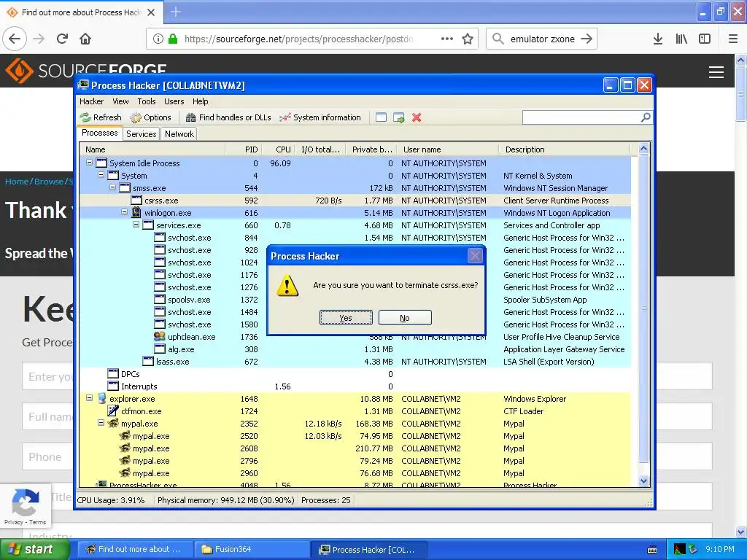Open the Hacker menu
Viewport: 747px width, 560px height.
click(91, 101)
